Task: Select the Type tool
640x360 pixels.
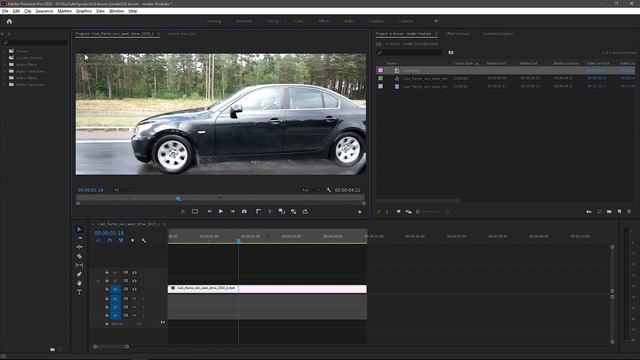Action: pos(79,292)
